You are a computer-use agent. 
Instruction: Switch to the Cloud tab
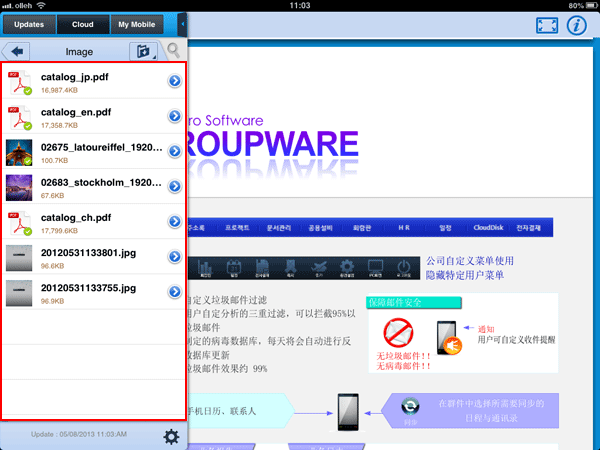pos(82,24)
